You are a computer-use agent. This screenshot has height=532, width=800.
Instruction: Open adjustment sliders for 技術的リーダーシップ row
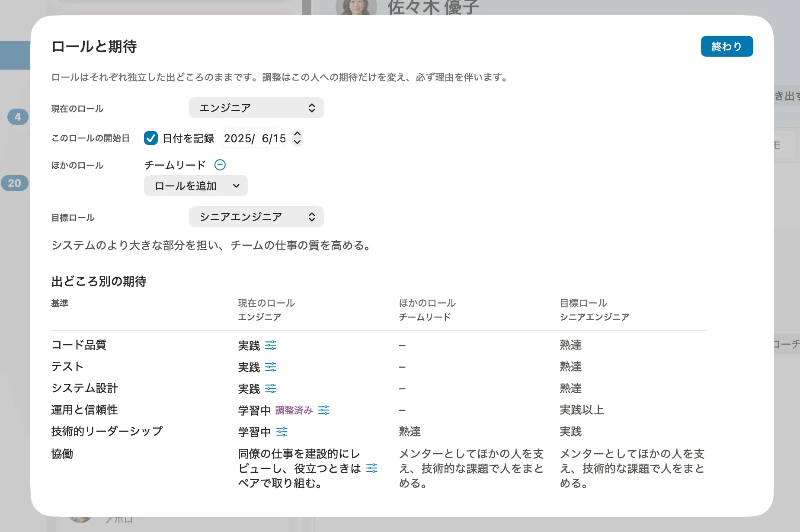(x=282, y=432)
